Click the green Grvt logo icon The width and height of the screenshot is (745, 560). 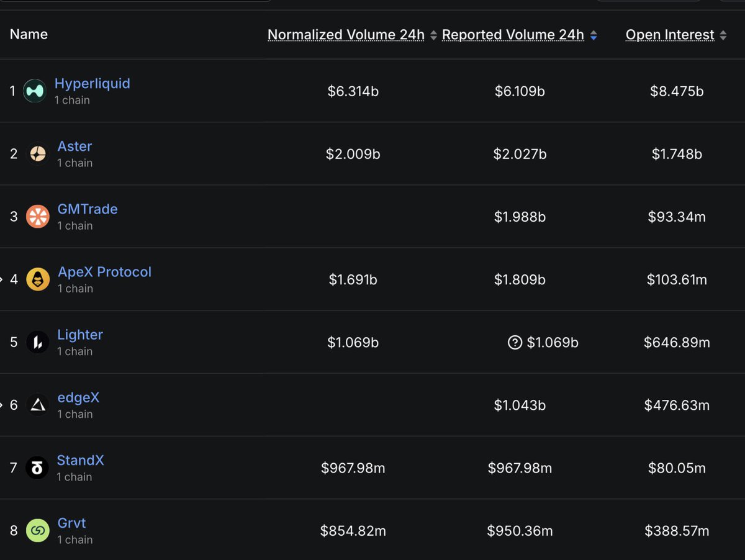(37, 531)
